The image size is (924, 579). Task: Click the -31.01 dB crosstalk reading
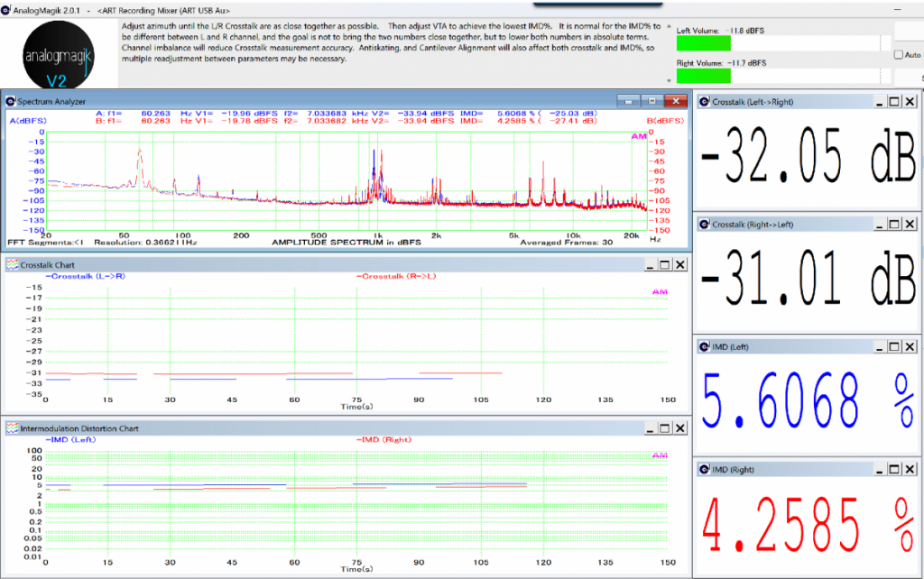pos(808,278)
